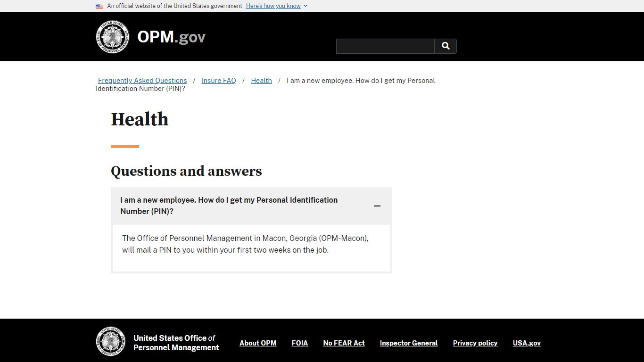Viewport: 644px width, 362px height.
Task: Go to Frequently Asked Questions breadcrumb
Action: 142,81
